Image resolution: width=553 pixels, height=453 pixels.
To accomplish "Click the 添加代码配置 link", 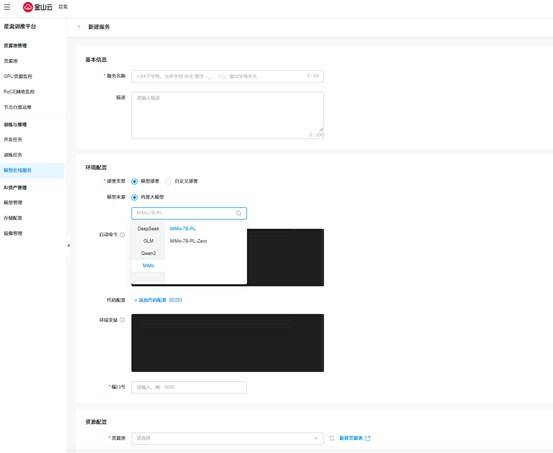I will click(158, 300).
